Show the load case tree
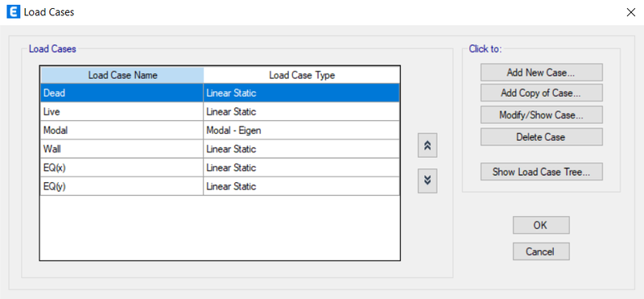Image resolution: width=644 pixels, height=299 pixels. click(541, 172)
